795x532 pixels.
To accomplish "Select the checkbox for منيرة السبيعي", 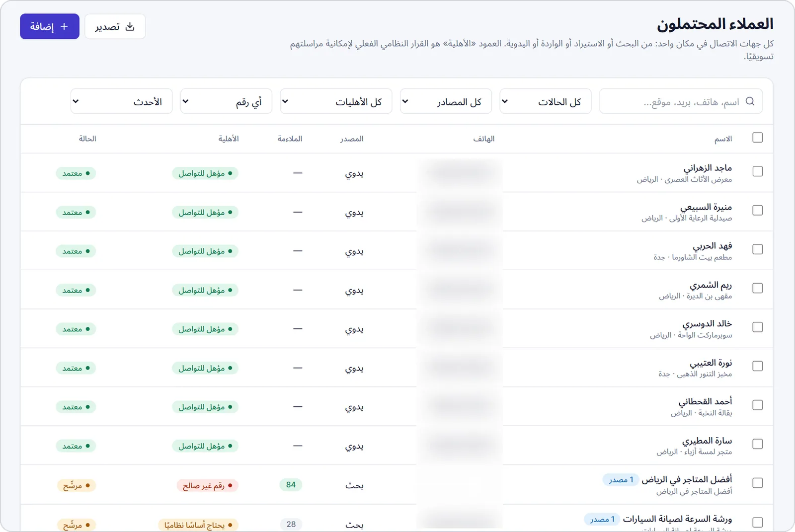I will (757, 211).
